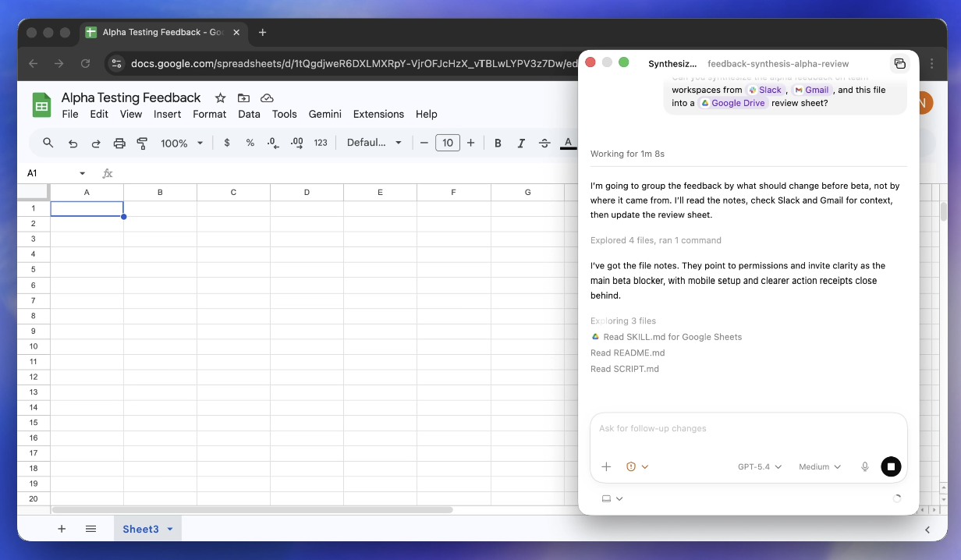Open the Insert menu
Viewport: 961px width, 560px height.
click(x=167, y=114)
